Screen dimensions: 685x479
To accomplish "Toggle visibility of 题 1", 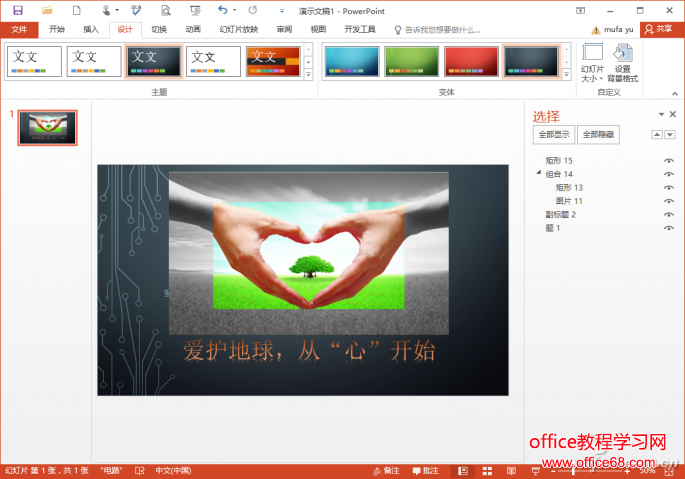I will click(668, 228).
